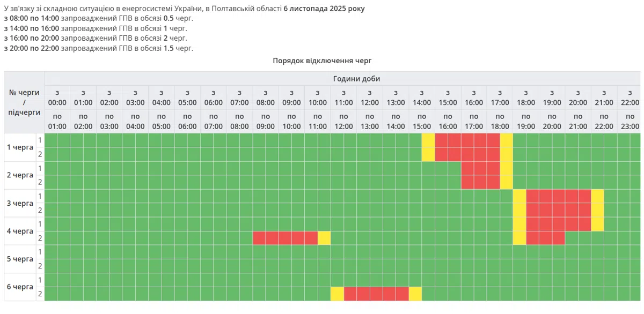
Task: Click the "з 00:00" column header
Action: pyautogui.click(x=57, y=98)
